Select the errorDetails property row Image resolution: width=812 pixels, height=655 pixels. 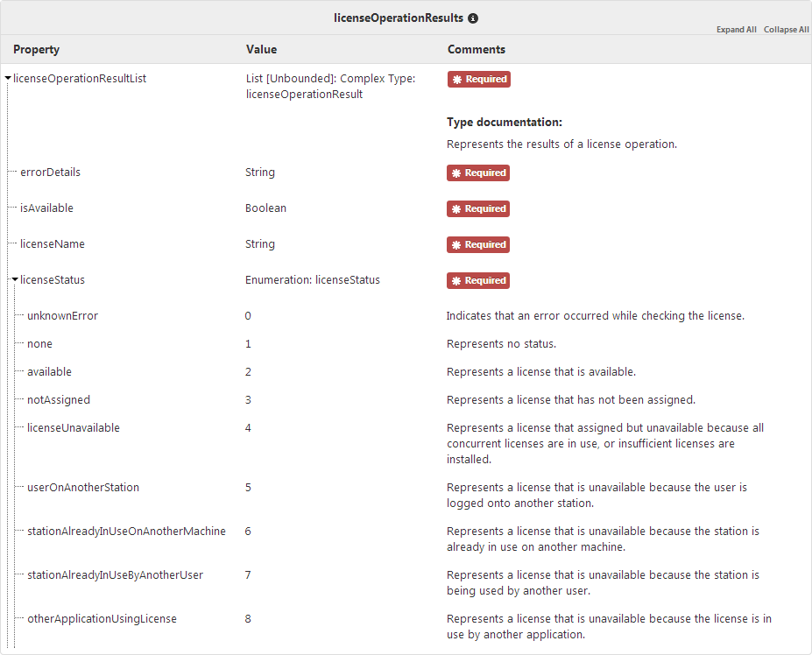50,173
